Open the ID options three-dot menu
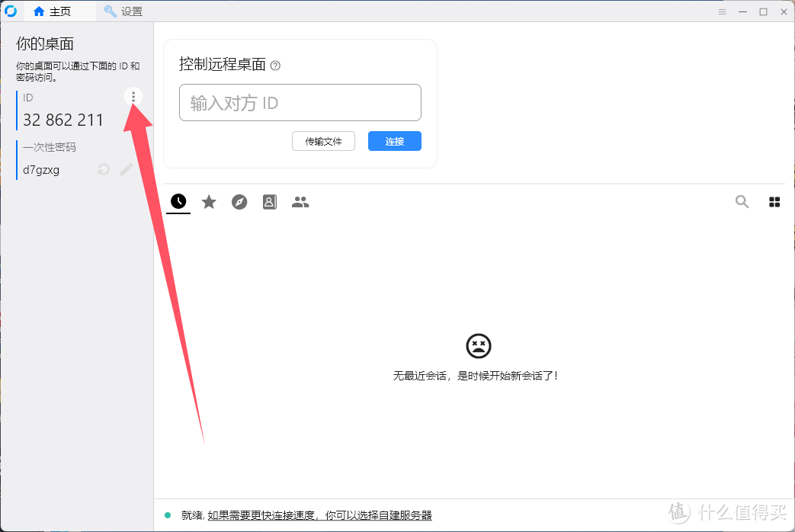Image resolution: width=795 pixels, height=532 pixels. [133, 97]
